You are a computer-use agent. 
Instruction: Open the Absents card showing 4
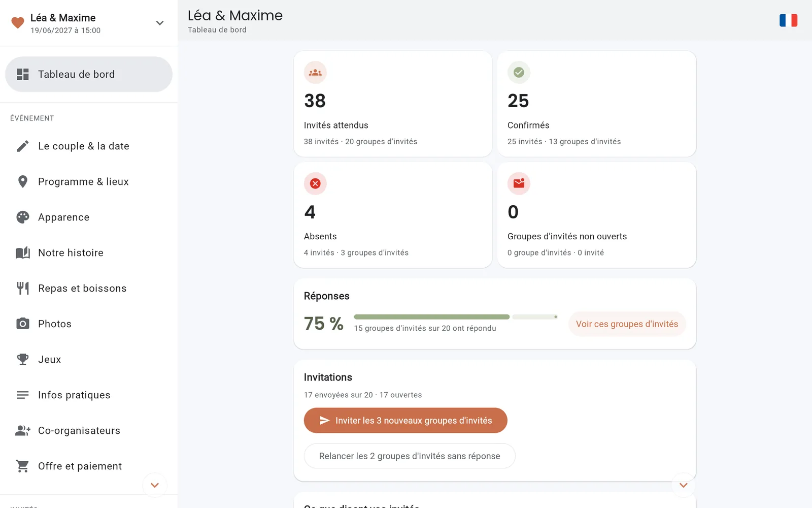click(393, 215)
